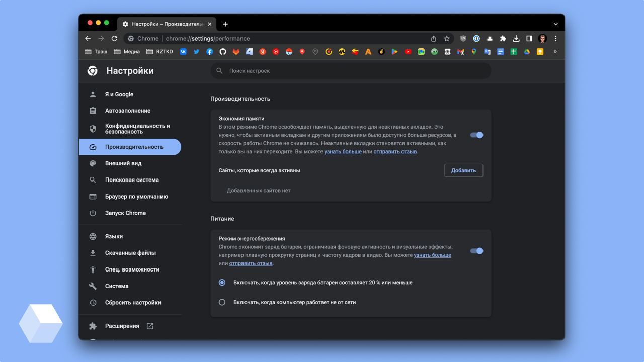644x362 pixels.
Task: Click the address bar URL
Action: point(208,38)
